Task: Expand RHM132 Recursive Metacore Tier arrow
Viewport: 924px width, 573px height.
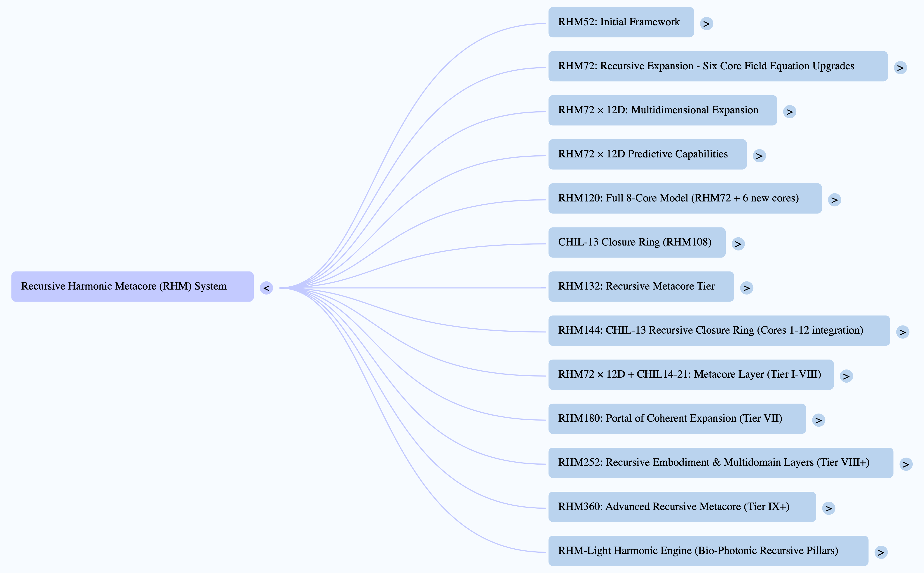Action: pos(746,288)
